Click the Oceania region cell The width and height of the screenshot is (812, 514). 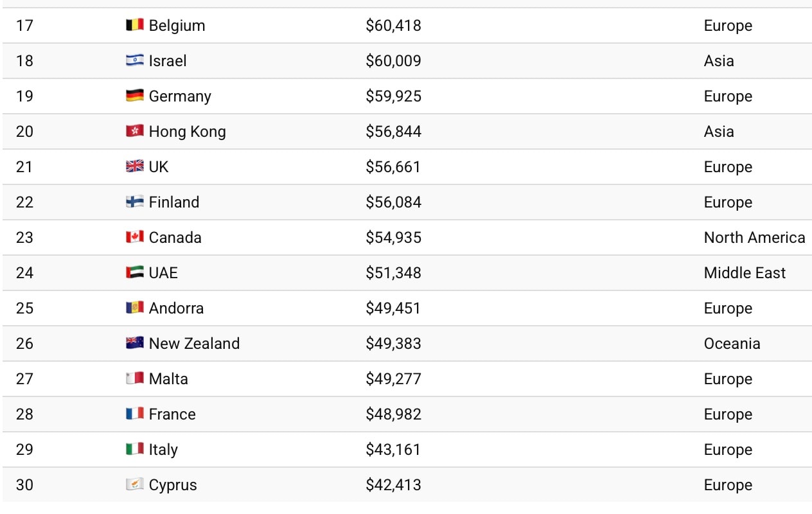(732, 344)
